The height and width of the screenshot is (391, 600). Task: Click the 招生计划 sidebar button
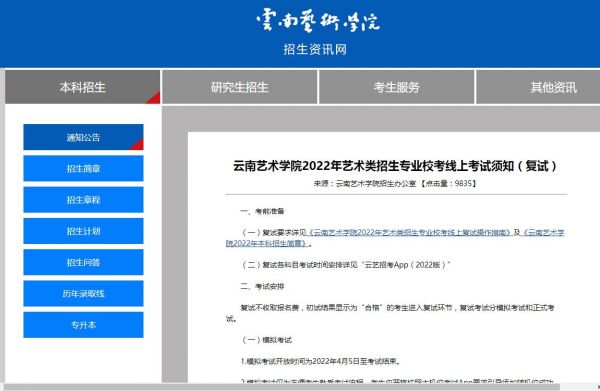click(x=83, y=231)
